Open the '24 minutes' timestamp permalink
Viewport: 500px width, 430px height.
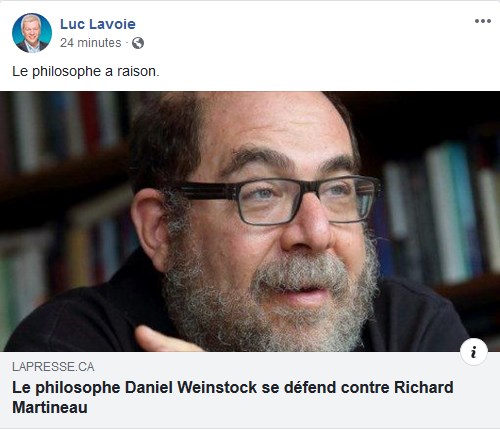91,43
